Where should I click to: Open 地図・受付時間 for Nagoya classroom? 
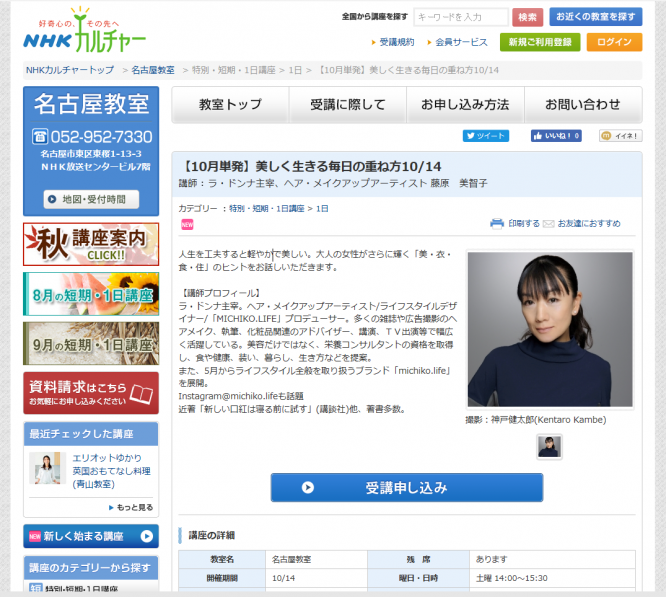[x=91, y=199]
